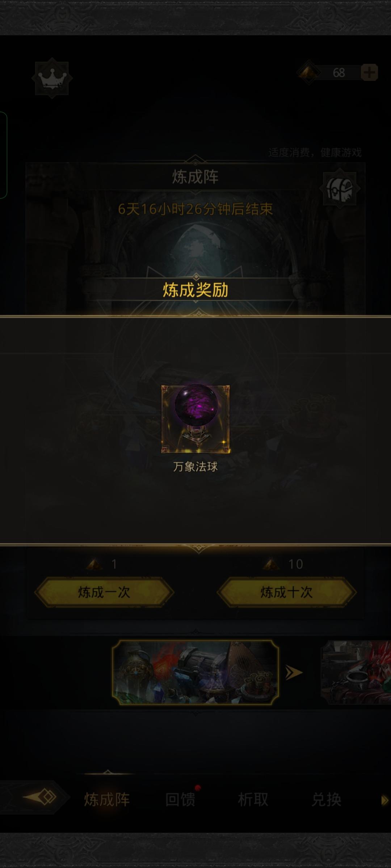Screen dimensions: 391x868
Task: Open the 析取 tab
Action: (253, 799)
